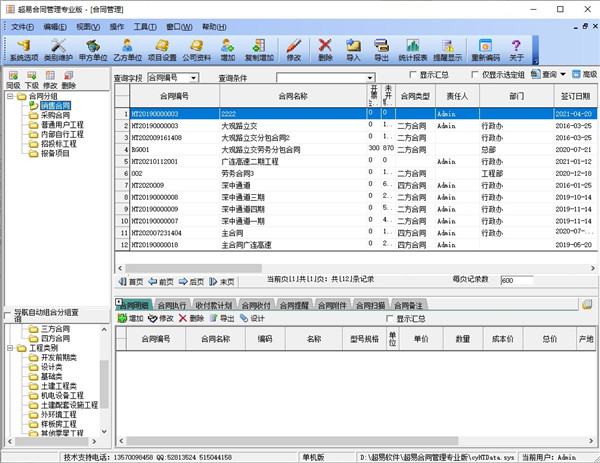Open 编辑(E) menu
This screenshot has height=463, width=600.
(x=55, y=27)
